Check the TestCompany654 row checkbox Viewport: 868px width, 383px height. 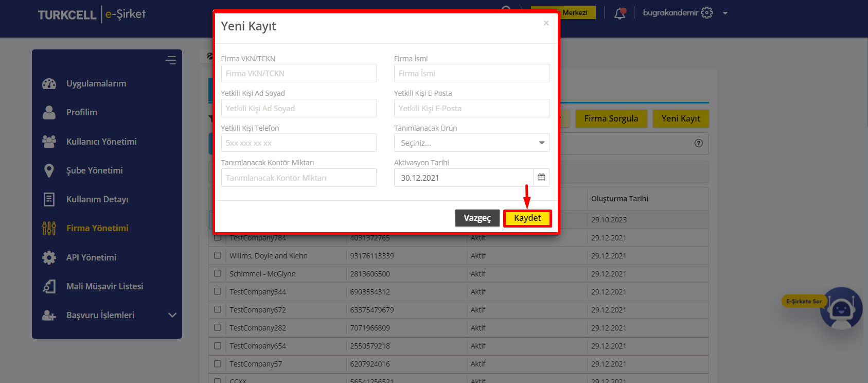pyautogui.click(x=218, y=346)
